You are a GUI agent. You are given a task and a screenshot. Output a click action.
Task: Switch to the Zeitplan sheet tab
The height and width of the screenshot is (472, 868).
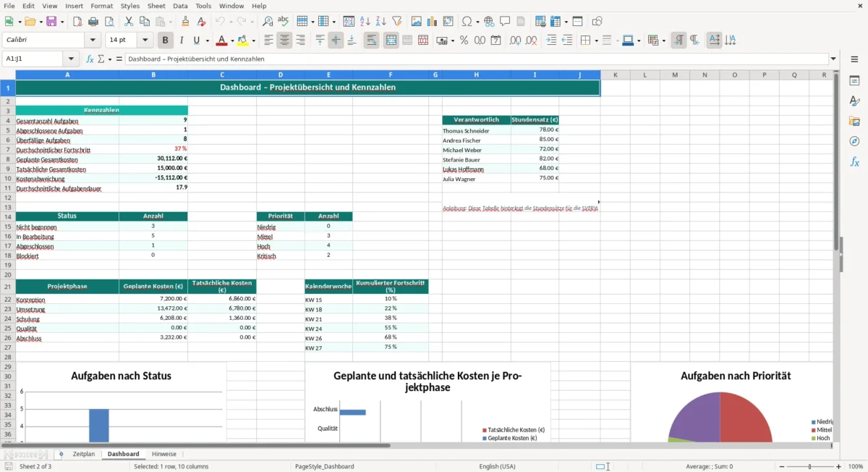(x=84, y=454)
